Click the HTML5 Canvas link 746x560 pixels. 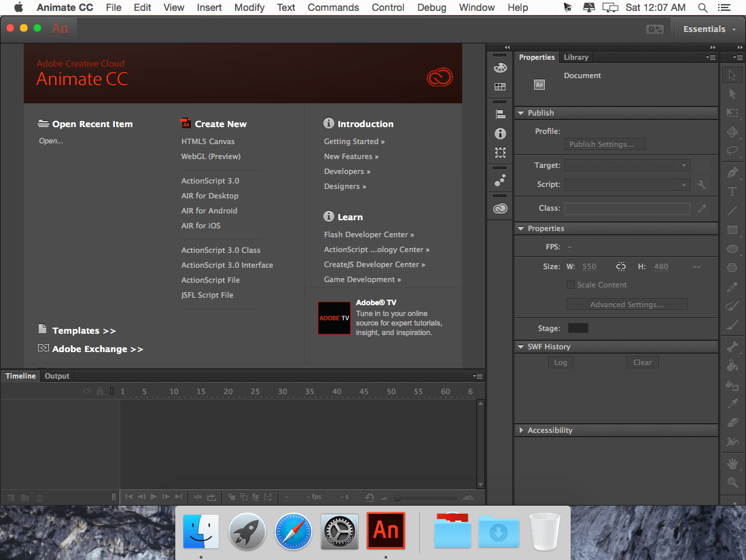click(x=208, y=141)
